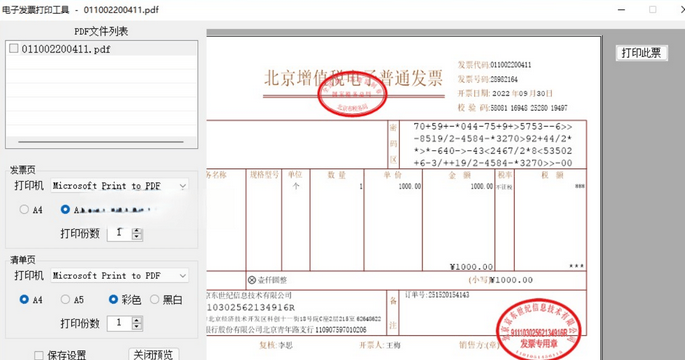Click the red tax bureau seal on the invoice
685x360 pixels.
coord(352,94)
